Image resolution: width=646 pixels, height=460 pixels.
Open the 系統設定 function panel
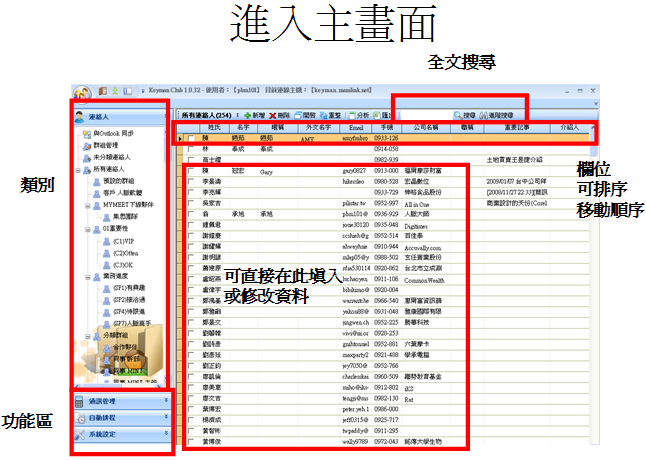(x=122, y=434)
